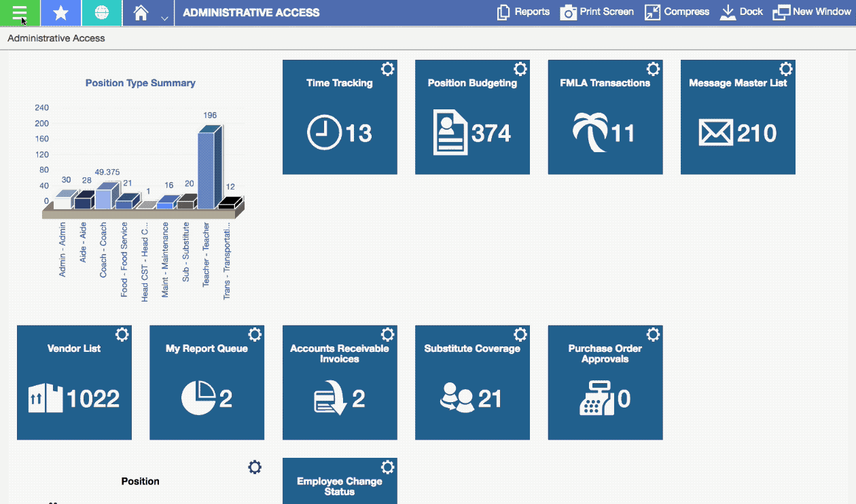Open the Time Tracking tile title

coord(340,83)
